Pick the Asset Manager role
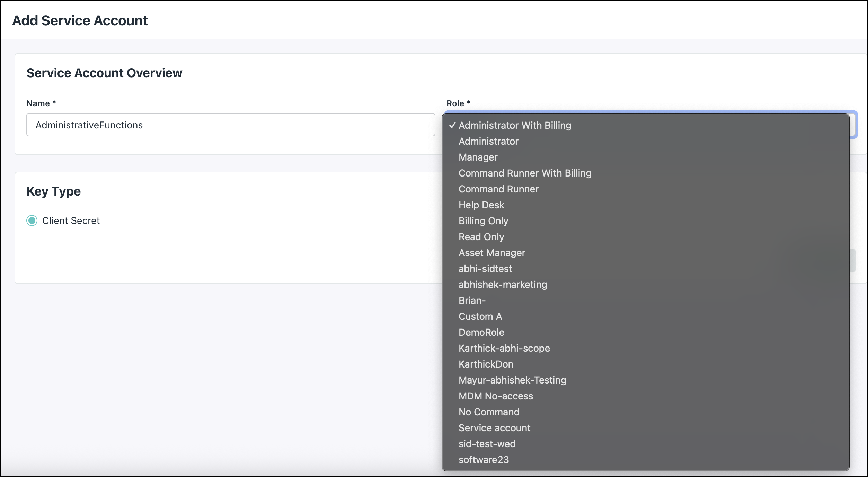 click(x=492, y=253)
